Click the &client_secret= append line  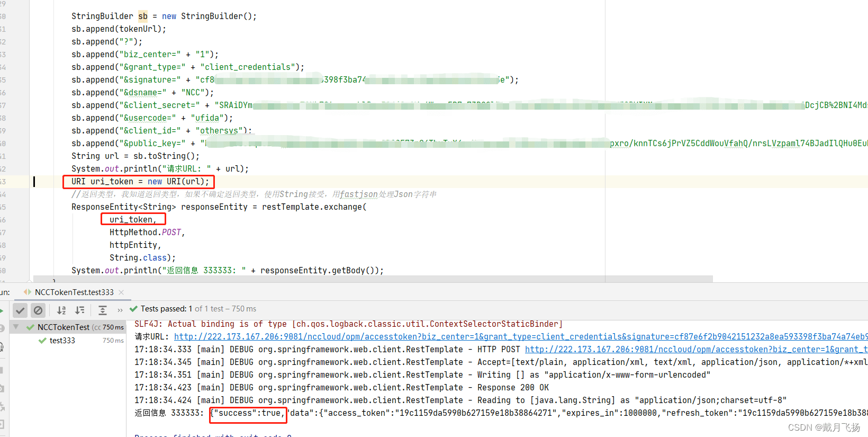[469, 105]
